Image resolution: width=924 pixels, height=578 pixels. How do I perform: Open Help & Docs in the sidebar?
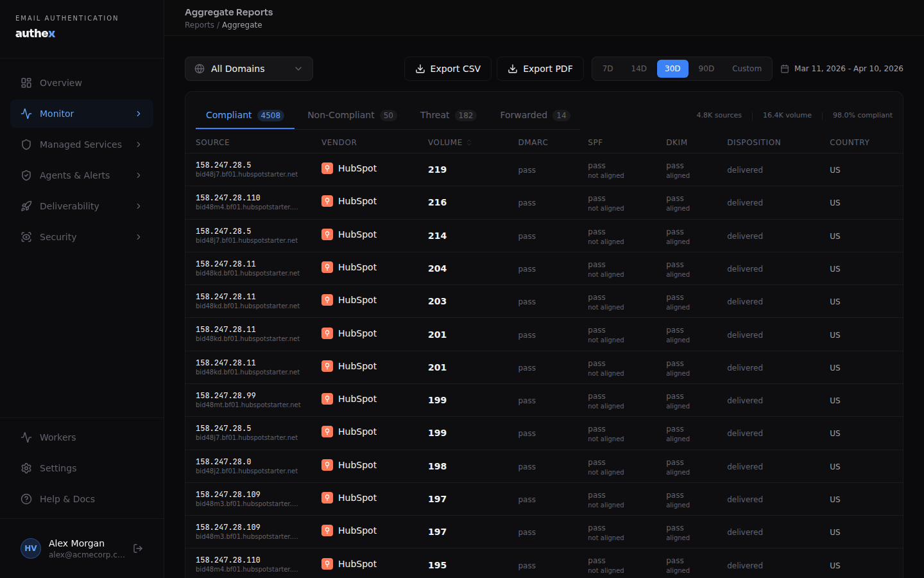coord(81,499)
